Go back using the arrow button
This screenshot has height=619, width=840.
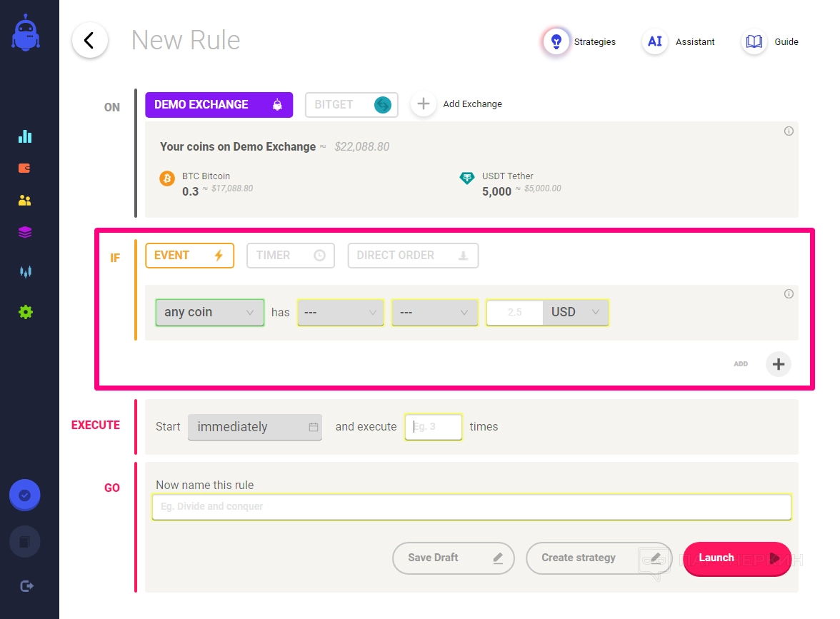pos(89,41)
